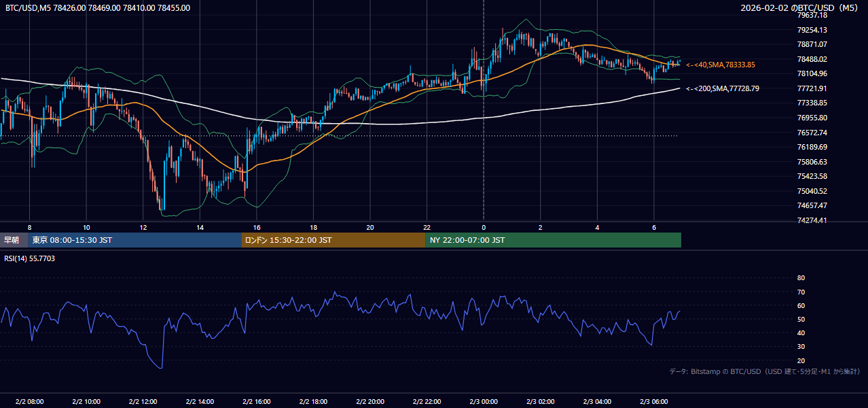Click hour label 18 under the price chart

[x=313, y=227]
